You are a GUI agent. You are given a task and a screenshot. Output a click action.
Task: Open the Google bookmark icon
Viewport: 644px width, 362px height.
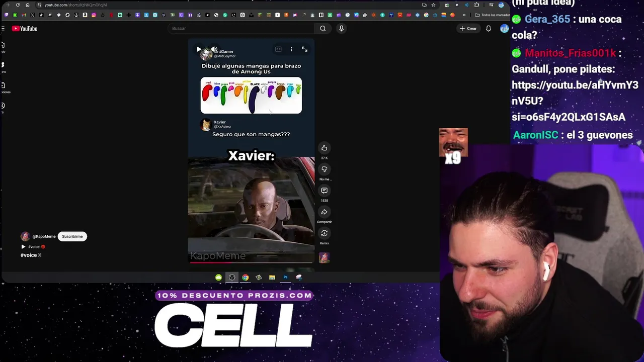click(x=426, y=15)
